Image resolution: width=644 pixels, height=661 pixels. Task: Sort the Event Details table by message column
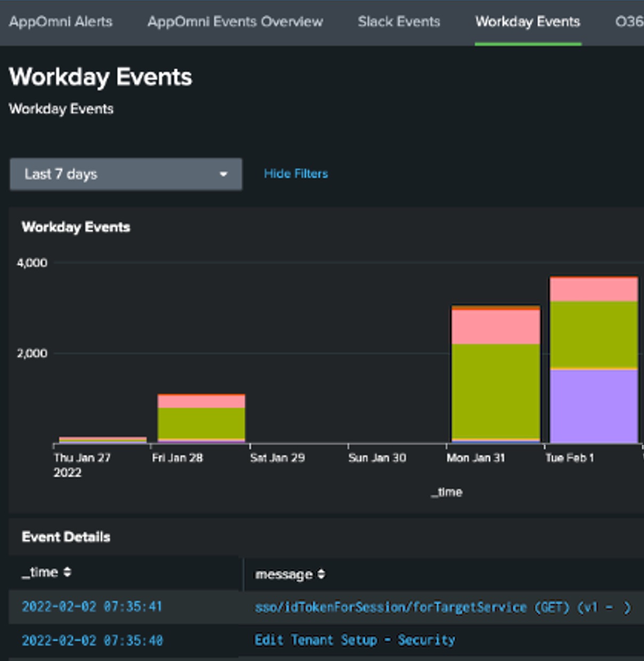tap(287, 574)
